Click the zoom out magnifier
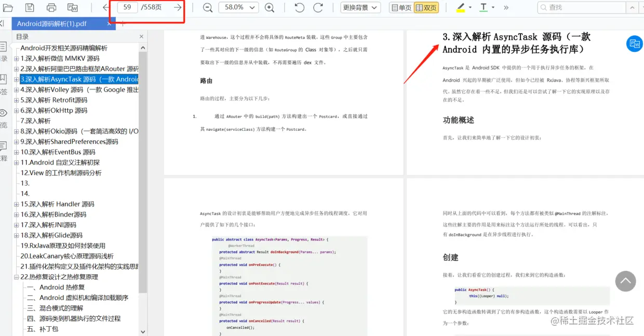 pos(207,7)
